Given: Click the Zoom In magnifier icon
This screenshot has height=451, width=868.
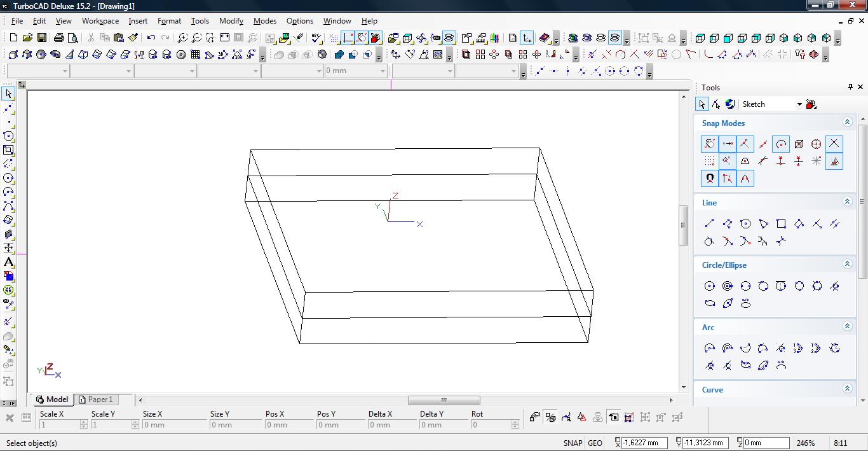Looking at the screenshot, I should coord(182,38).
